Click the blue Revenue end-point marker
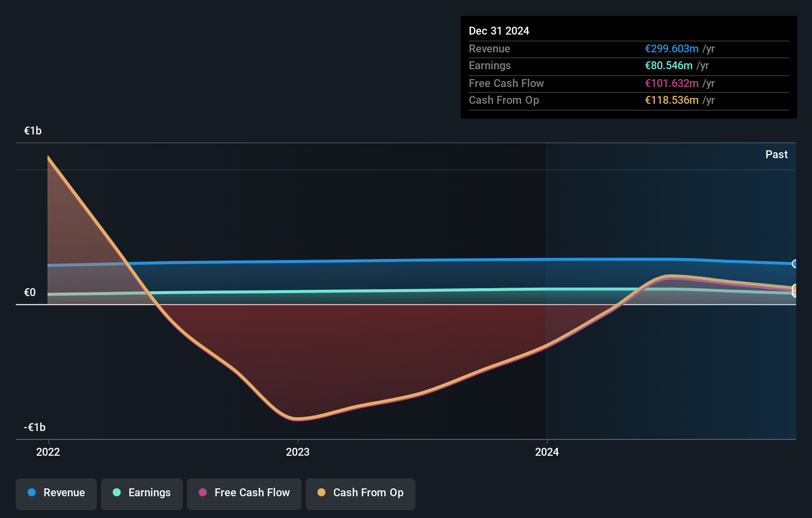 click(795, 264)
